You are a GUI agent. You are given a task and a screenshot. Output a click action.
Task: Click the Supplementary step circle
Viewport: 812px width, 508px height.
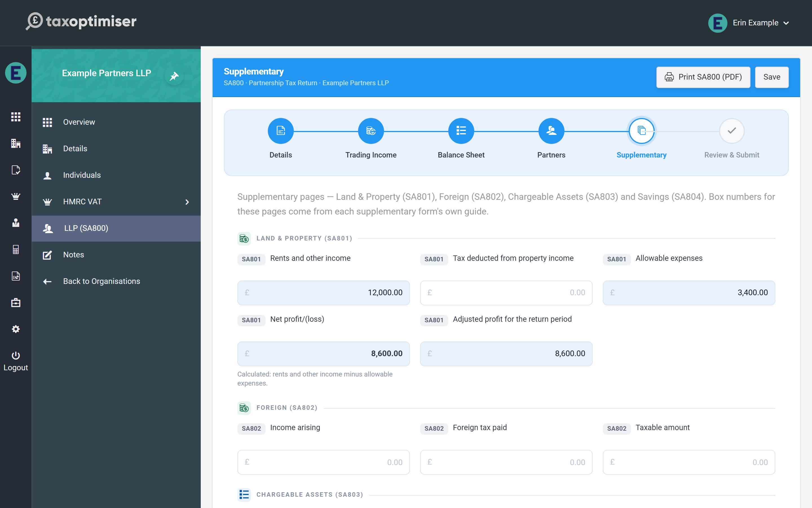click(x=641, y=131)
